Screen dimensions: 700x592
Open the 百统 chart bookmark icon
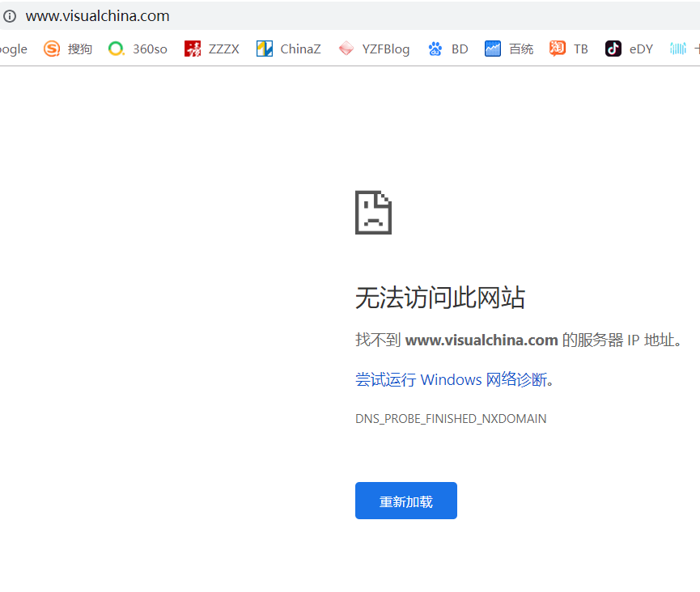493,49
